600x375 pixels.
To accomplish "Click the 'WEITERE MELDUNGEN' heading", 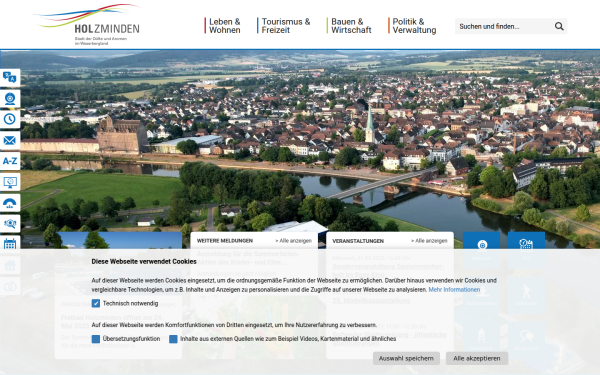I will [225, 241].
